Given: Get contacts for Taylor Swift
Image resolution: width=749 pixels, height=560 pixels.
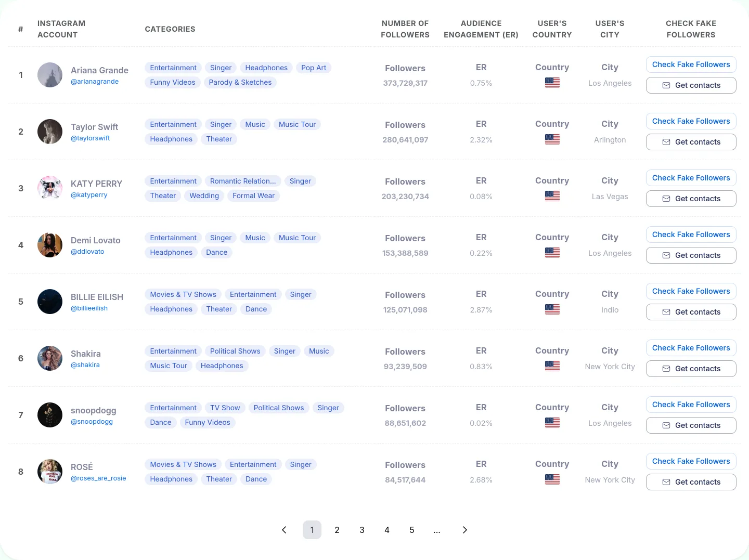Looking at the screenshot, I should click(691, 142).
